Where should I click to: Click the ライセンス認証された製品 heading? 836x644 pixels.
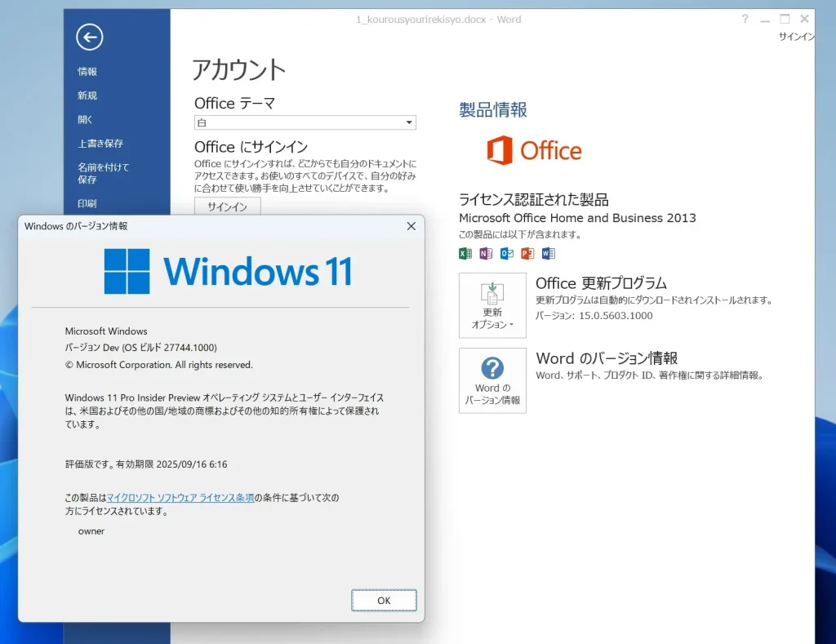(x=534, y=199)
